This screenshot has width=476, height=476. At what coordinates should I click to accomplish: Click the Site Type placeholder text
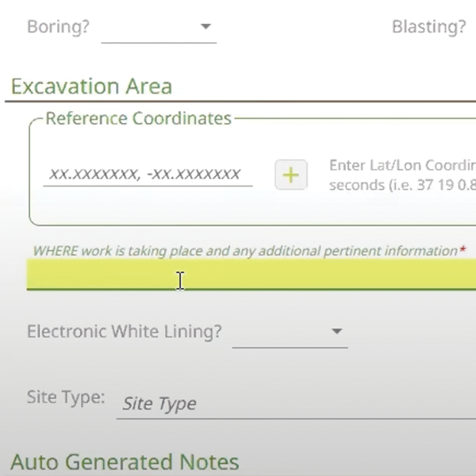coord(159,404)
